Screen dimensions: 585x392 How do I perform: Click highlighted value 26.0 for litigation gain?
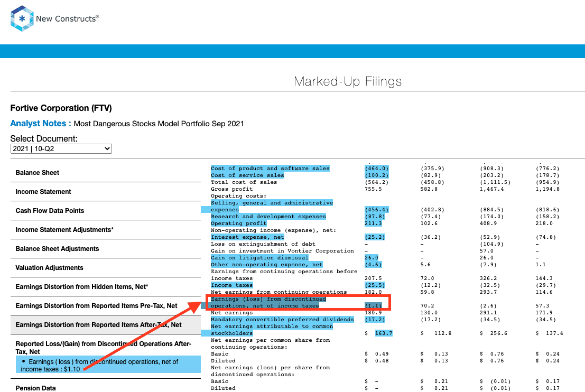pos(371,258)
